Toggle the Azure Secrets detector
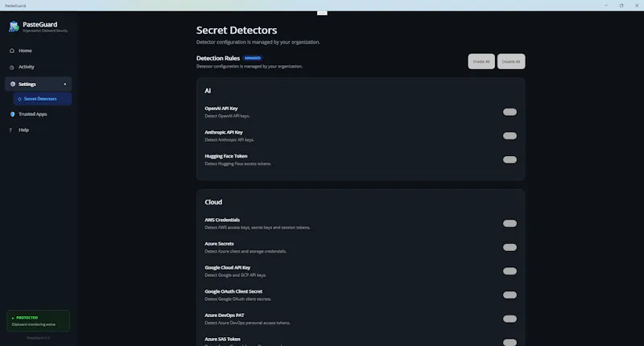The width and height of the screenshot is (644, 346). [510, 247]
